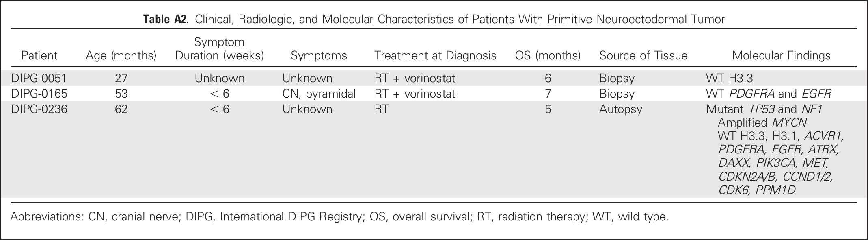Image resolution: width=868 pixels, height=240 pixels.
Task: Select patient DIPG-0051 cell
Action: tap(39, 78)
